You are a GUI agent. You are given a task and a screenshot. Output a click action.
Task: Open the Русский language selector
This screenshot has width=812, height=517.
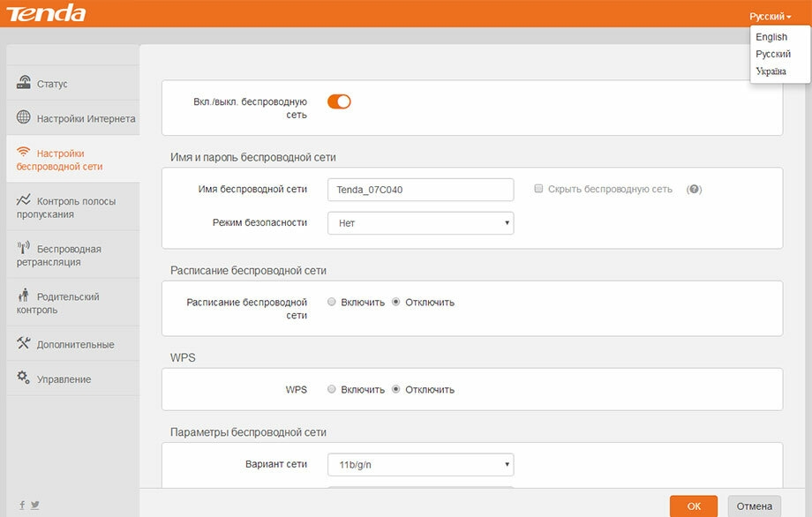click(769, 15)
